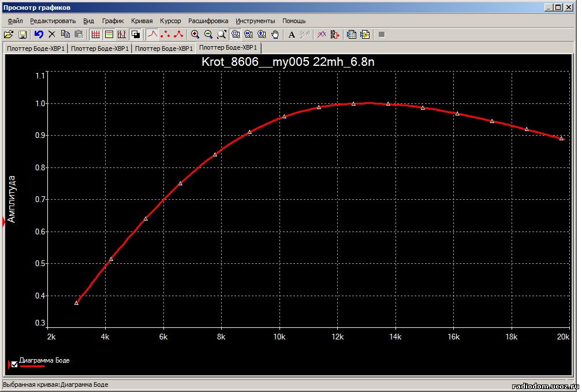The image size is (582, 392).
Task: Click the Save floppy disk icon
Action: tap(23, 35)
